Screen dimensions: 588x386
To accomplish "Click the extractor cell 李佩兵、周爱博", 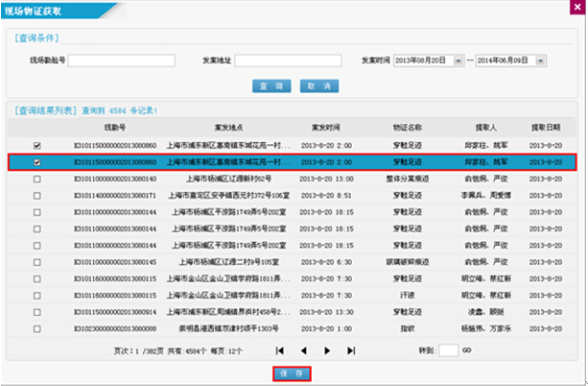I will tap(486, 195).
